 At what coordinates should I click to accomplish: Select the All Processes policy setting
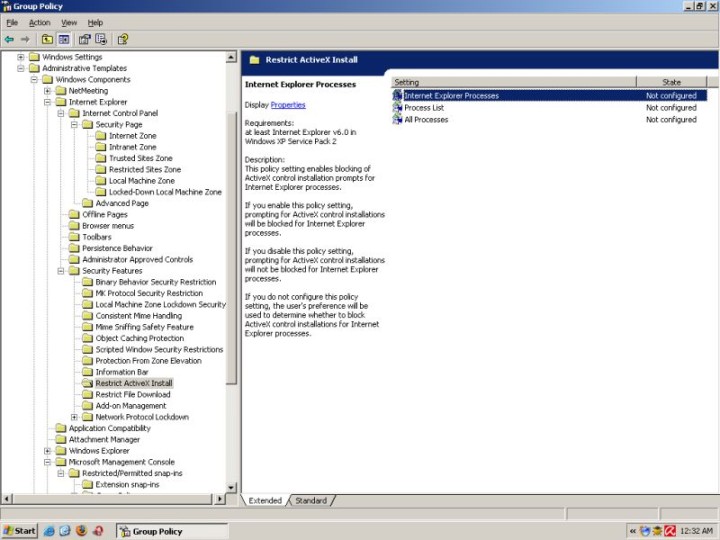[426, 120]
